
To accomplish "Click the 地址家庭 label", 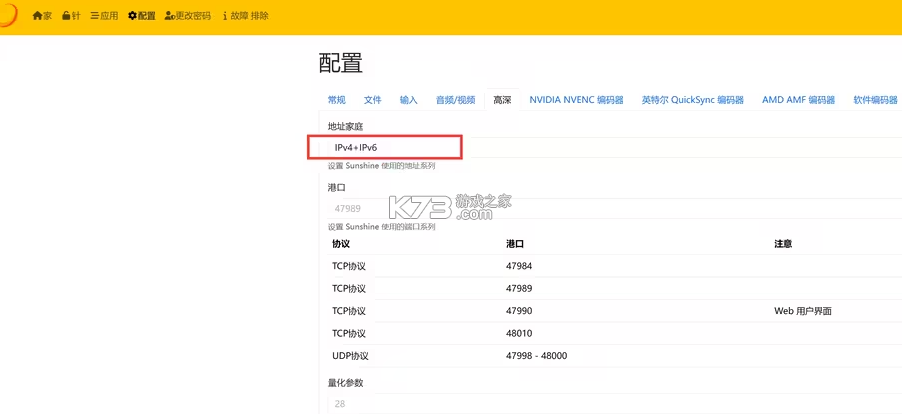I will click(346, 126).
